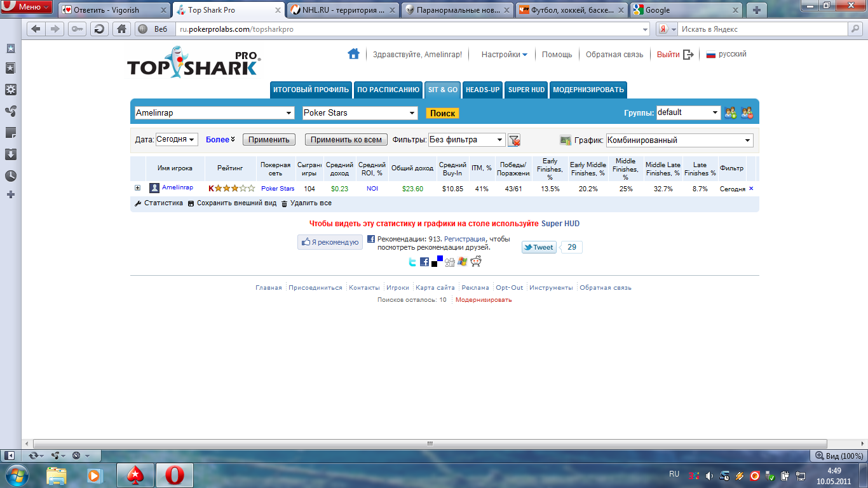
Task: Click the remove player from group icon
Action: [747, 113]
